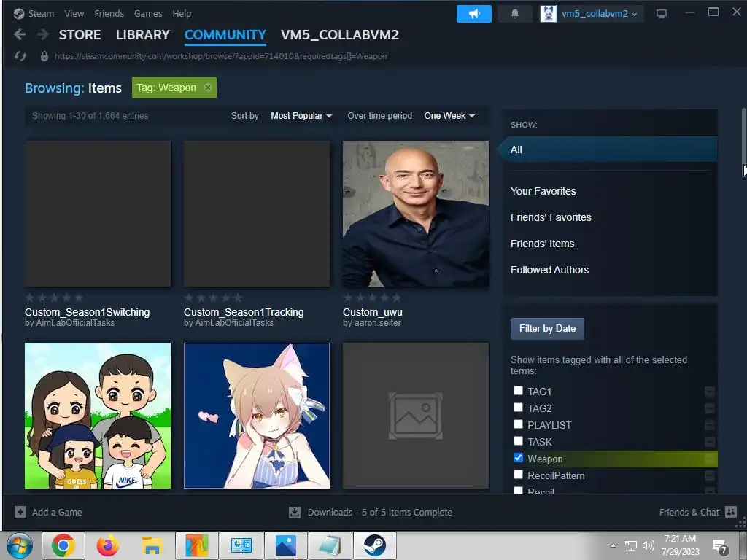Launch Google Chrome from the taskbar

click(x=63, y=545)
